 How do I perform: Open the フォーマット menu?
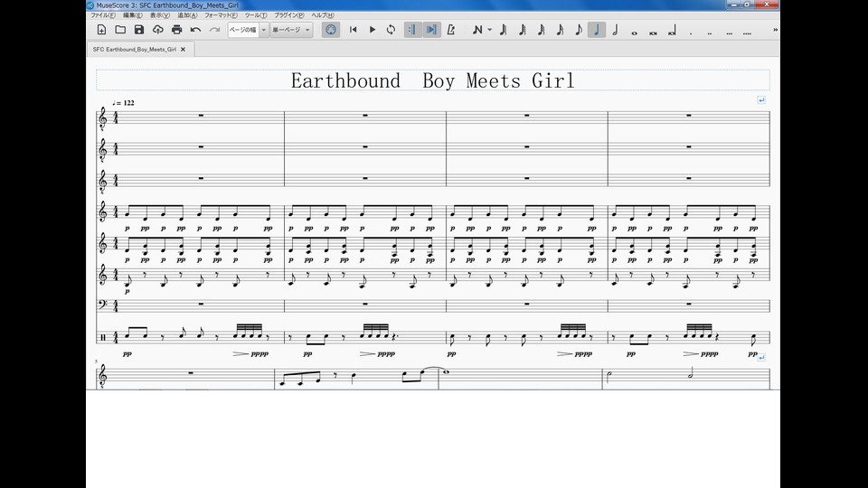pyautogui.click(x=221, y=15)
